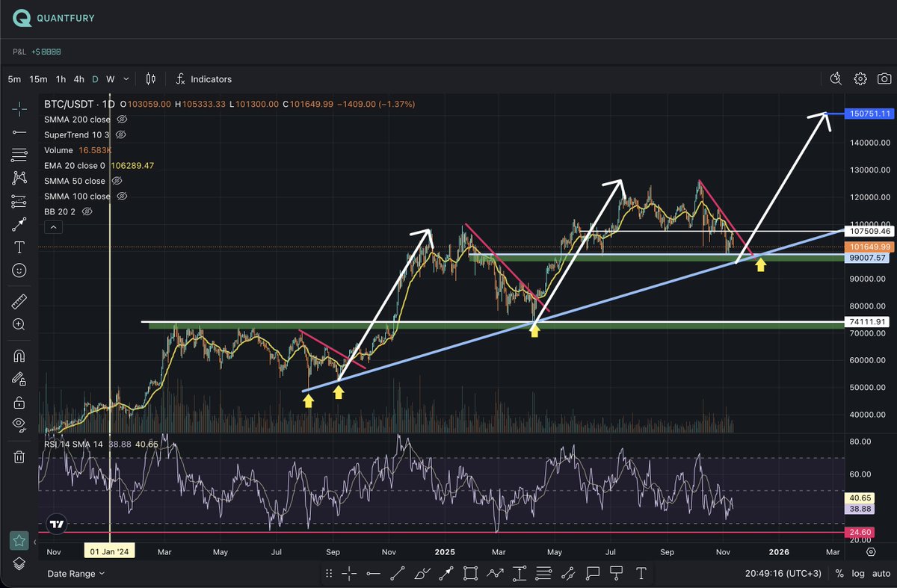897x588 pixels.
Task: Select crosshair in bottom favorites toolbar
Action: tap(349, 573)
